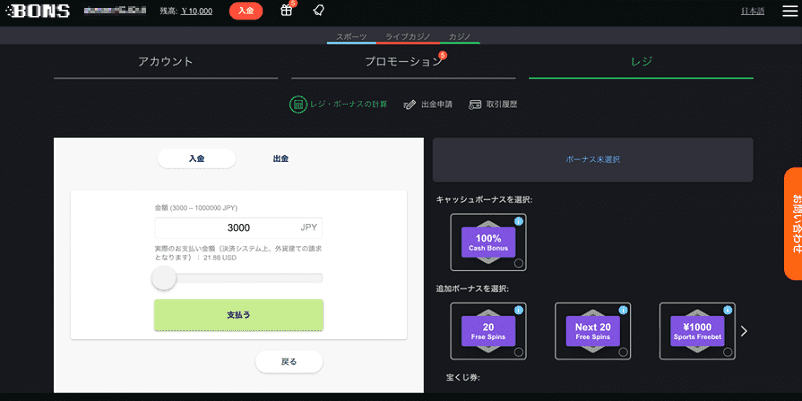Click the 21.88 USD payment amount text
Image resolution: width=802 pixels, height=401 pixels.
pos(219,258)
